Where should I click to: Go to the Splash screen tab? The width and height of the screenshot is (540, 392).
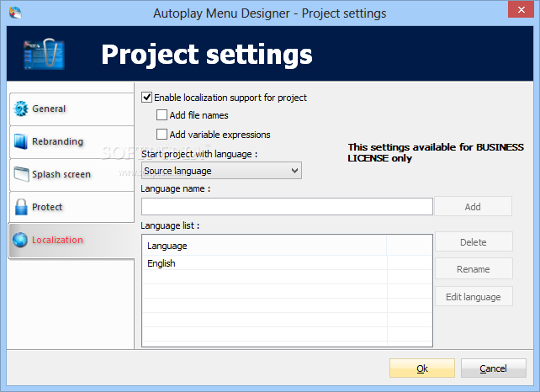[x=71, y=175]
